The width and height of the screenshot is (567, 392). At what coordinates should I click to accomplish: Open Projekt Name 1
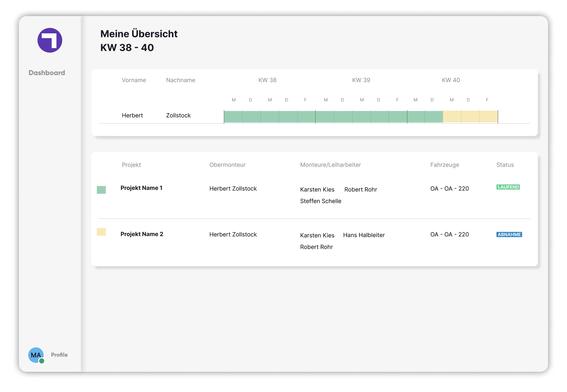click(141, 188)
